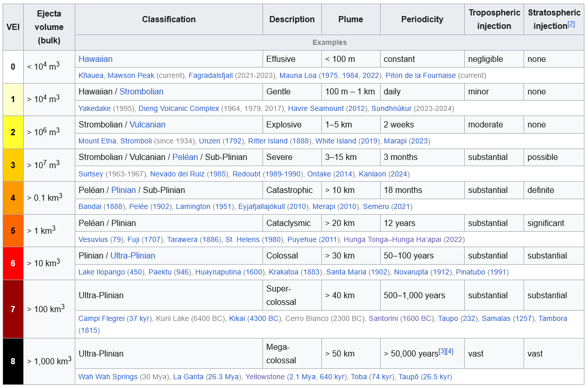This screenshot has height=388, width=588.
Task: Open the Fagradalsfjall link
Action: tap(210, 75)
